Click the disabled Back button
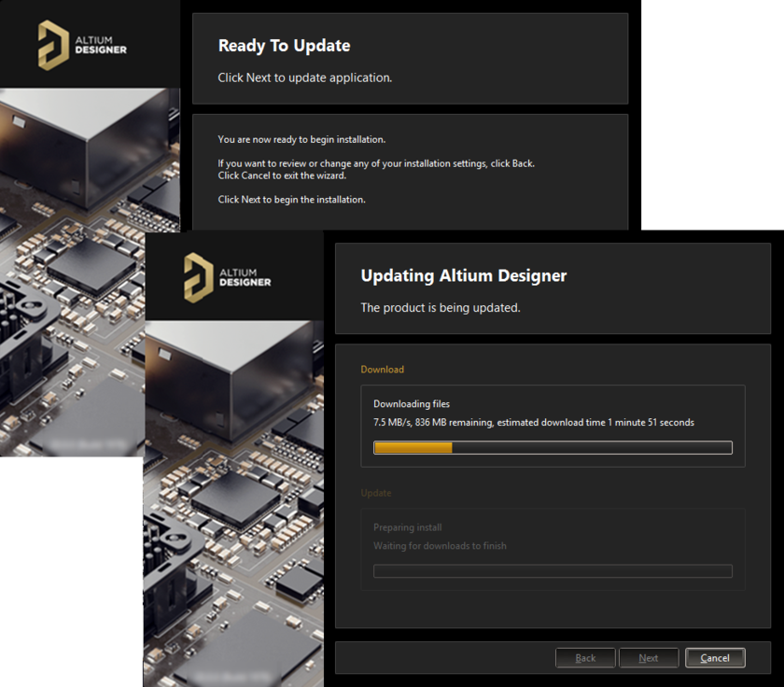 [585, 657]
